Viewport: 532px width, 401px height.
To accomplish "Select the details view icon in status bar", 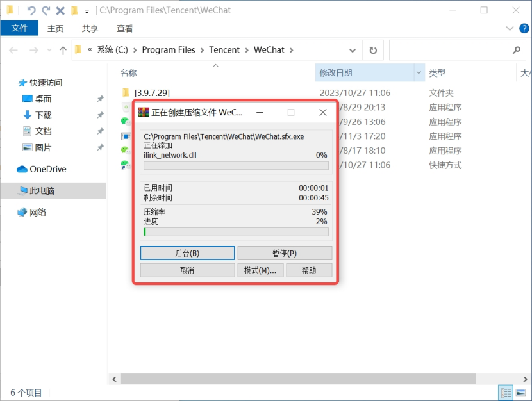I will (x=506, y=393).
